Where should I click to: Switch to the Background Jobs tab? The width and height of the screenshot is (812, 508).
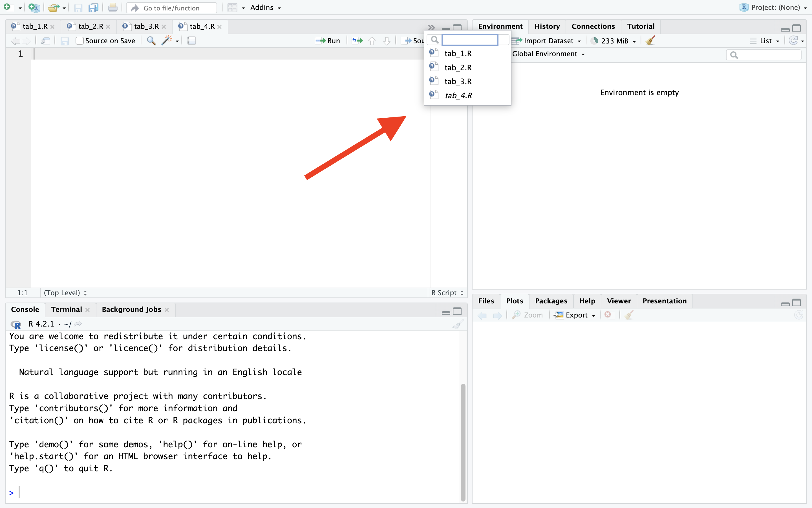[x=131, y=309]
